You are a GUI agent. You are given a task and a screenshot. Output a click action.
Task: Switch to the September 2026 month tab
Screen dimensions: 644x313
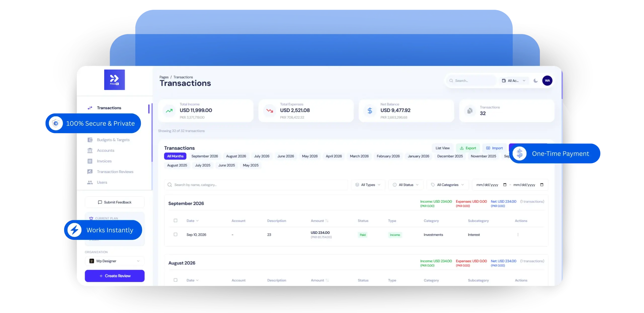(205, 156)
